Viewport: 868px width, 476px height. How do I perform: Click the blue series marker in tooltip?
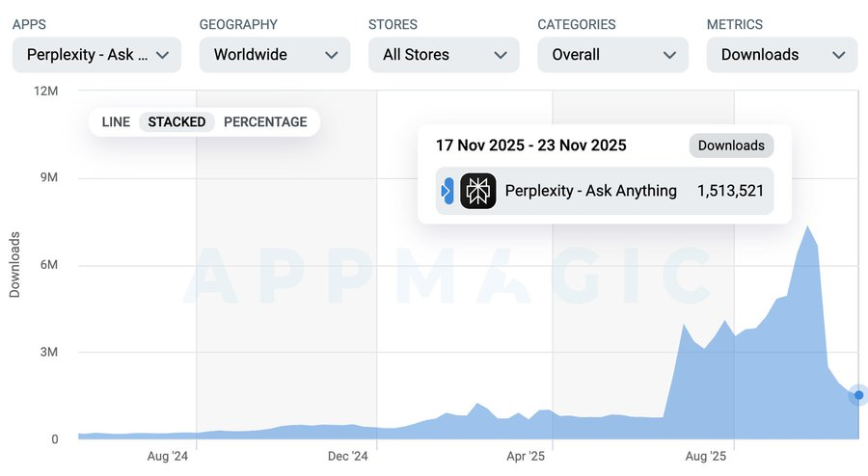[x=447, y=191]
